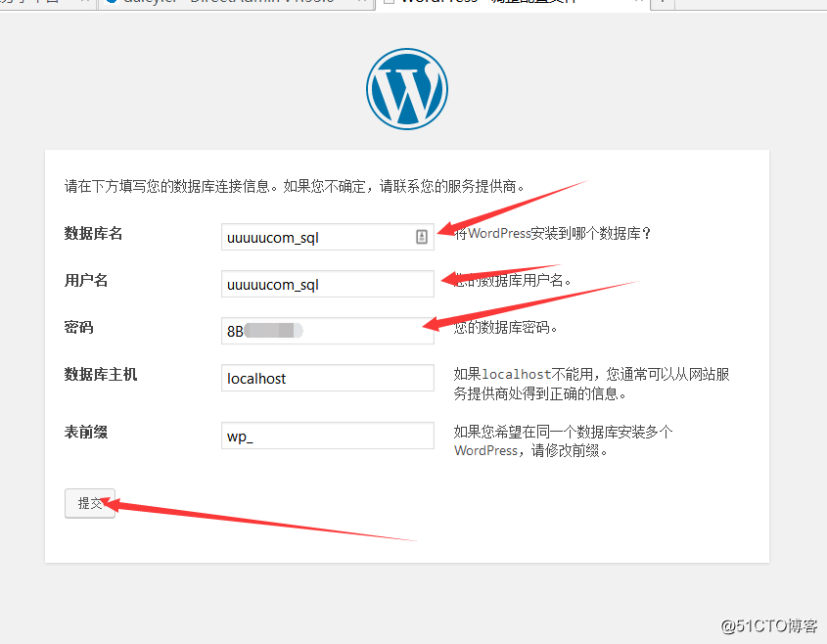
Task: Click the hint about installing multiple WordPress
Action: click(x=564, y=441)
